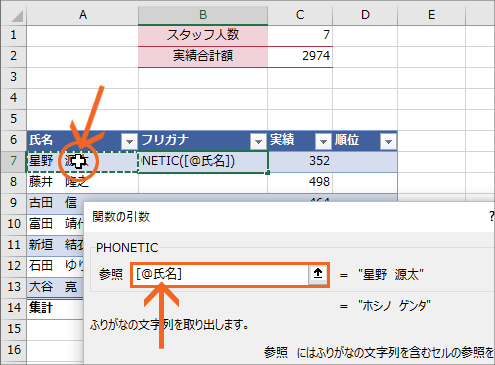Select row 15 header

click(13, 329)
